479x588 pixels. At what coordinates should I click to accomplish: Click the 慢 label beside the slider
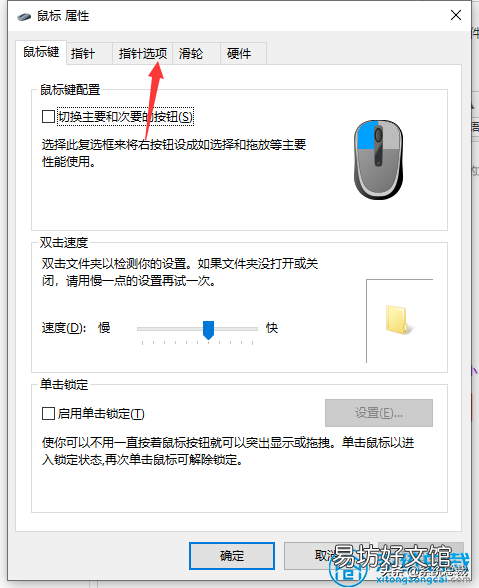pos(104,328)
